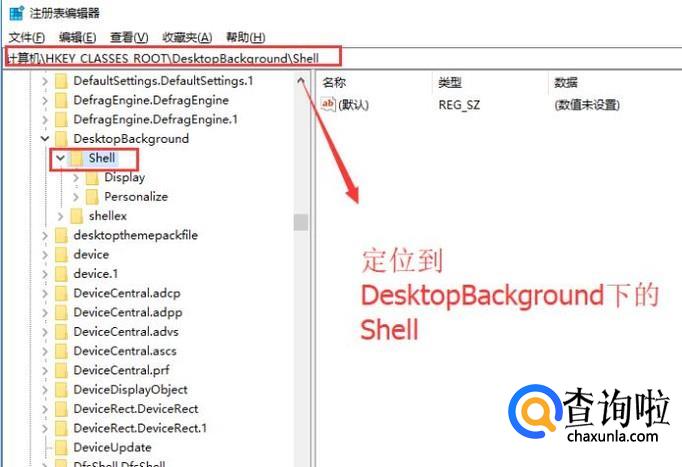Image resolution: width=682 pixels, height=467 pixels.
Task: Click the Personalize folder icon
Action: click(92, 197)
